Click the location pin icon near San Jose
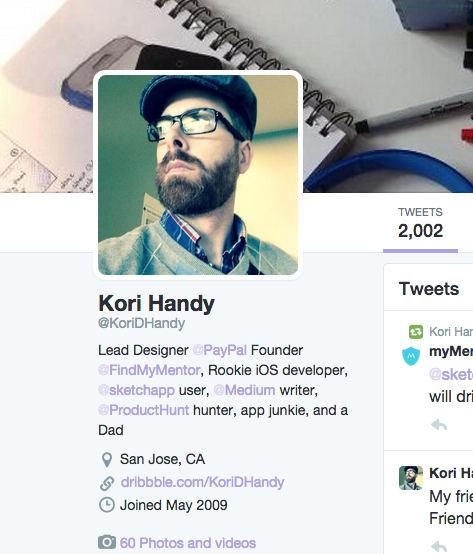Viewport: 473px width, 554px height. click(x=107, y=459)
